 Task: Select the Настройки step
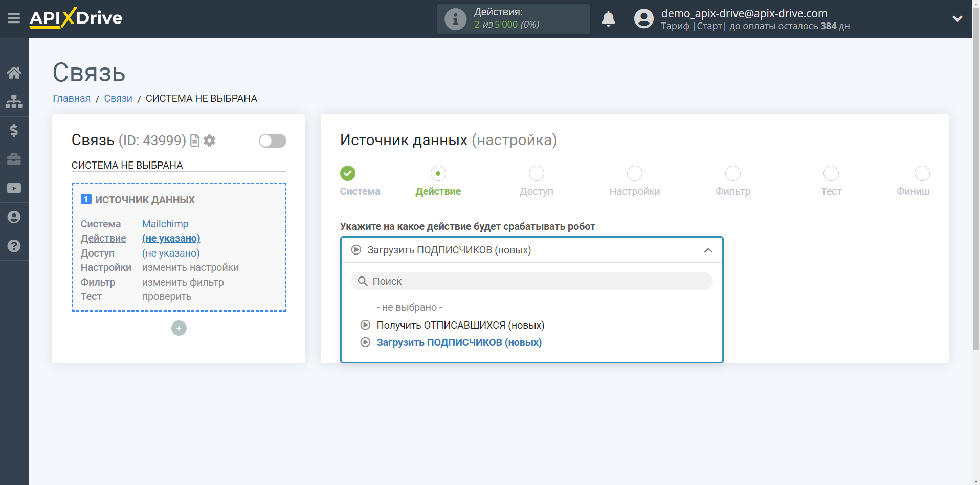635,173
